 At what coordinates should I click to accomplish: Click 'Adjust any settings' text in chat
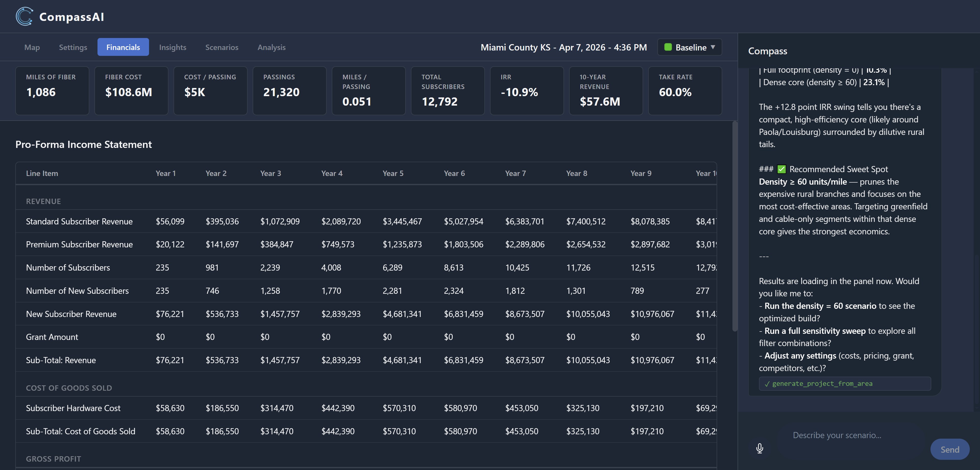[800, 356]
